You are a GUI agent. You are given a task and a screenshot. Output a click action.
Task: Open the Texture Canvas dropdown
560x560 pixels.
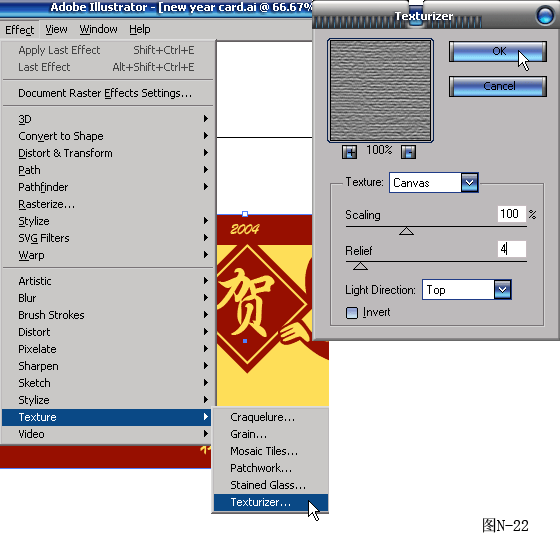(470, 183)
